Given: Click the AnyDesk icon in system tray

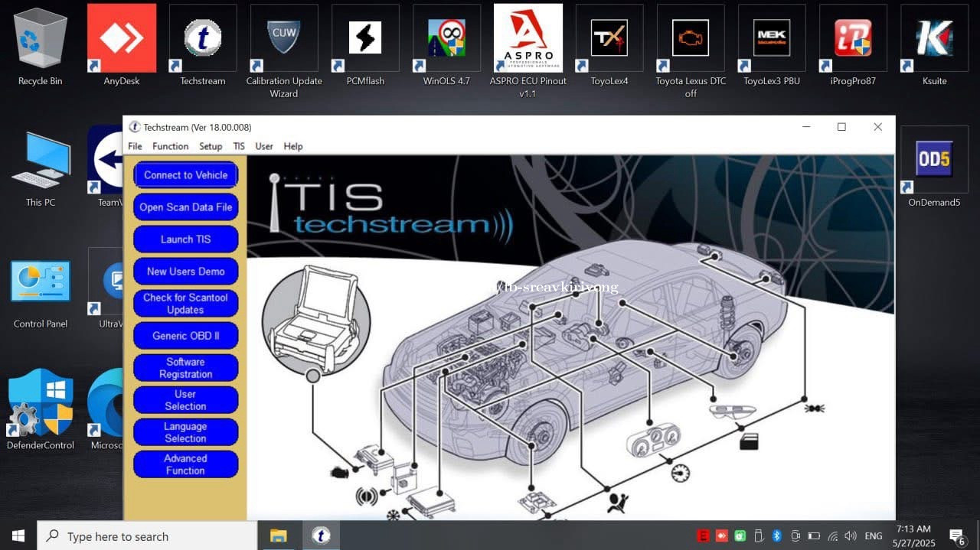Looking at the screenshot, I should [721, 536].
